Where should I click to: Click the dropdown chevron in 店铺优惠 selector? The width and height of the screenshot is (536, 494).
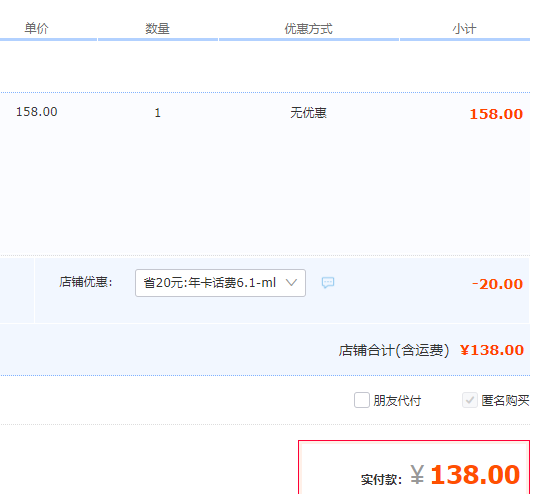tap(291, 282)
